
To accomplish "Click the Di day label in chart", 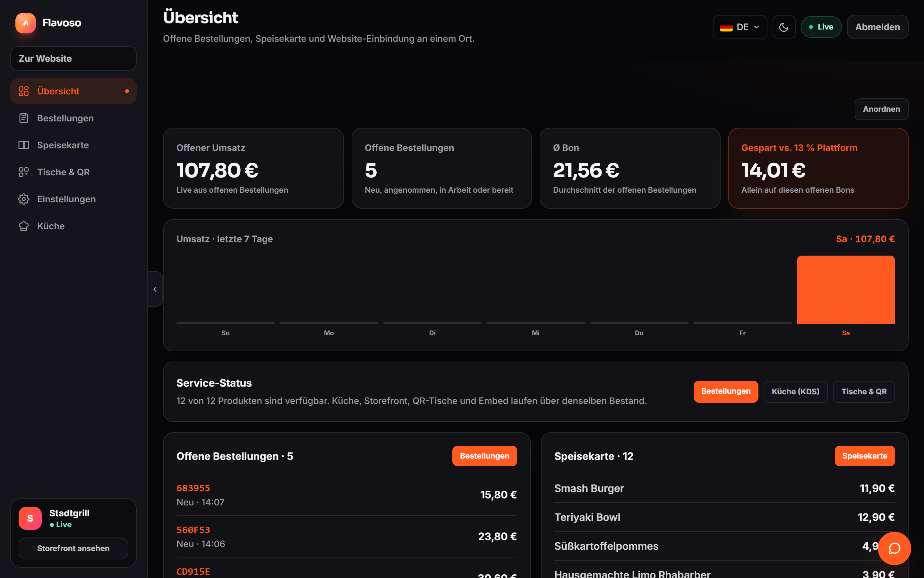I will pos(432,333).
